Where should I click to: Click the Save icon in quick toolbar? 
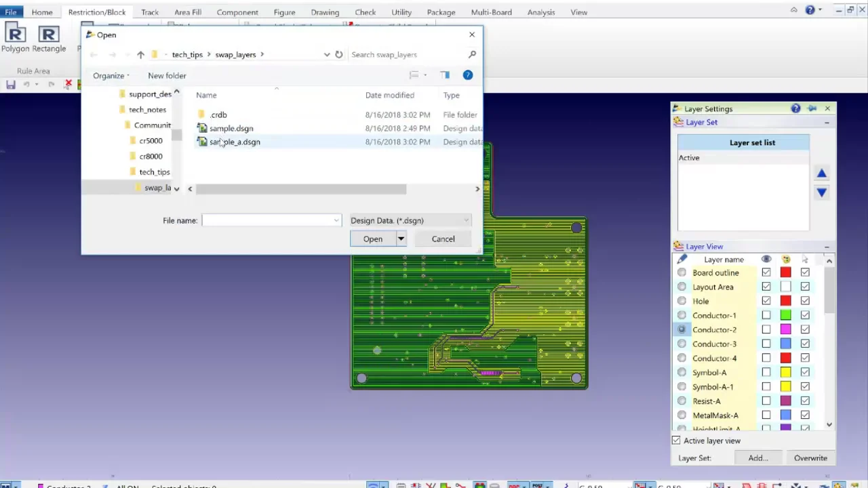11,84
